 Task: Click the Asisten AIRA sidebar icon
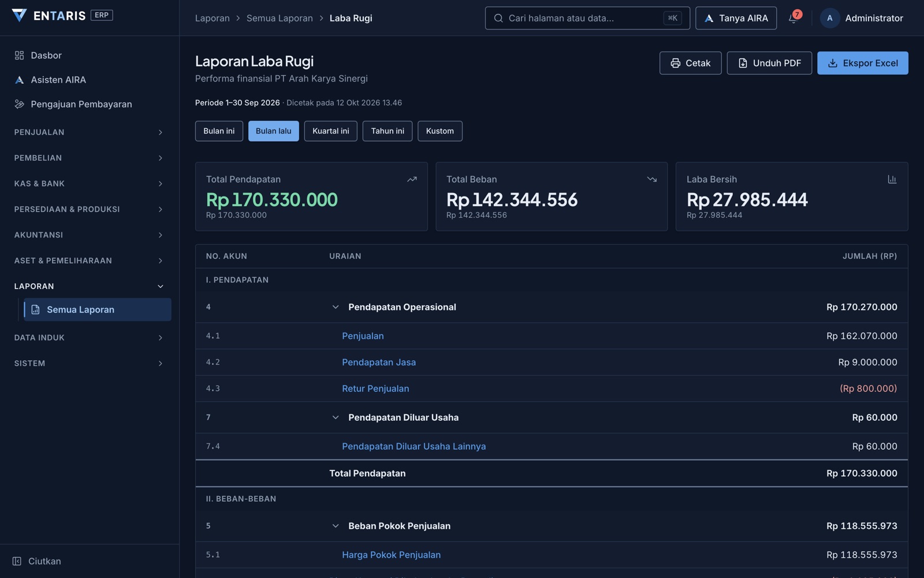(19, 80)
